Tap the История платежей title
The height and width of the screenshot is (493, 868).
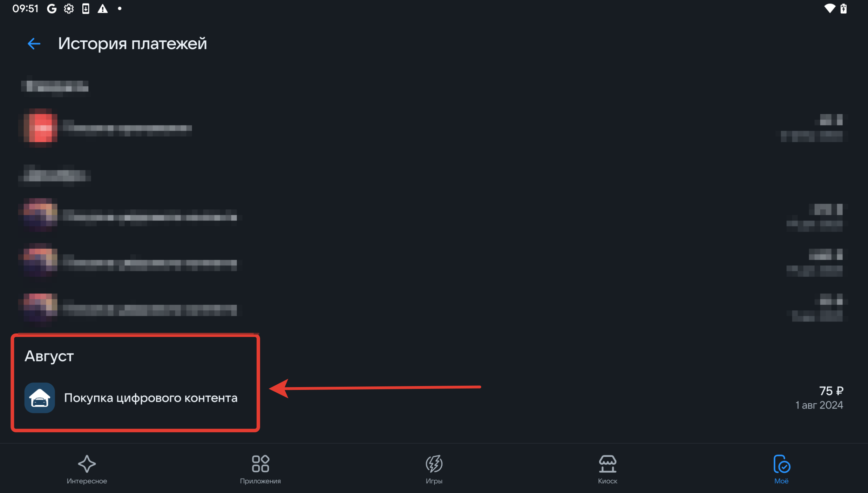tap(133, 44)
